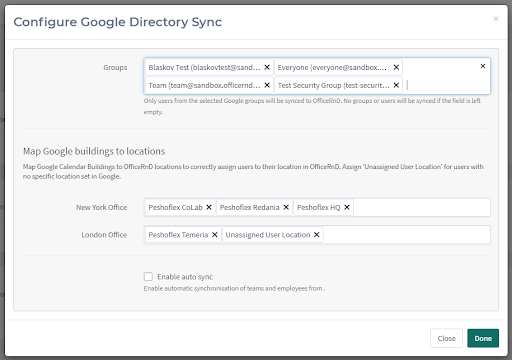
Task: Remove Peshoflex Redania from New York Office
Action: pos(286,207)
